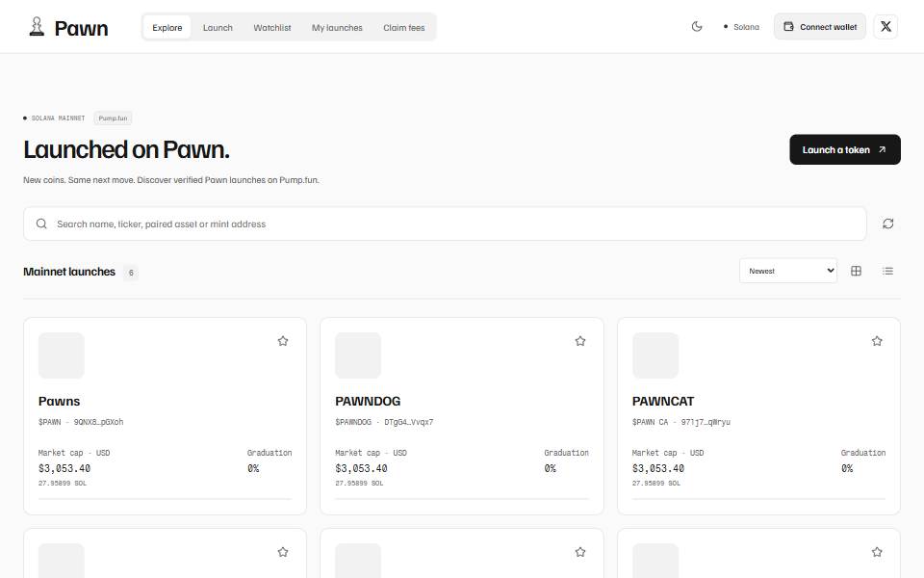Open the X (Twitter) profile icon

pos(885,27)
